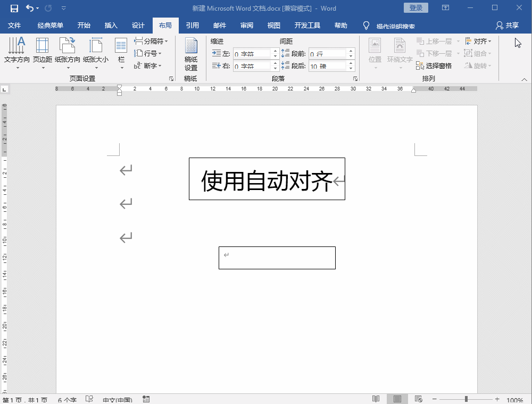Screen dimensions: 532x404
Task: Open the ribbon display options icon
Action: pos(445,8)
